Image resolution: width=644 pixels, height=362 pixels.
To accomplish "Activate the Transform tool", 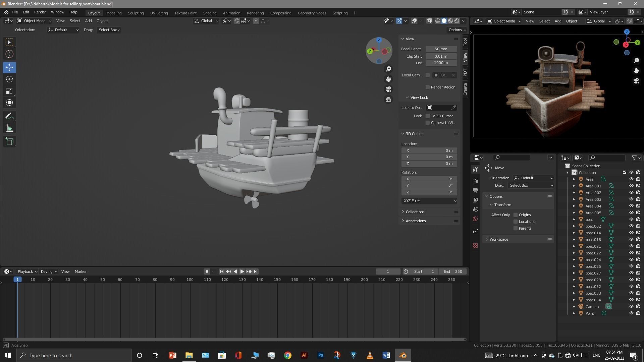I will click(9, 103).
